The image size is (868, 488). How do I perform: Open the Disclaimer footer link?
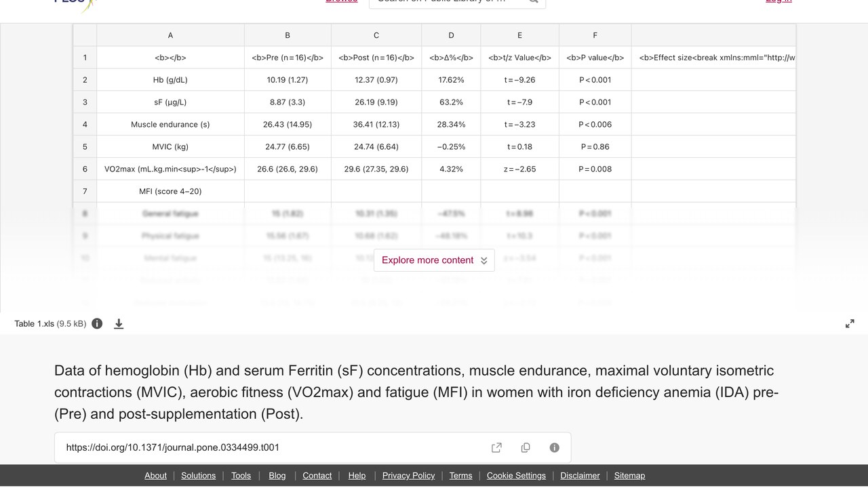pos(580,476)
